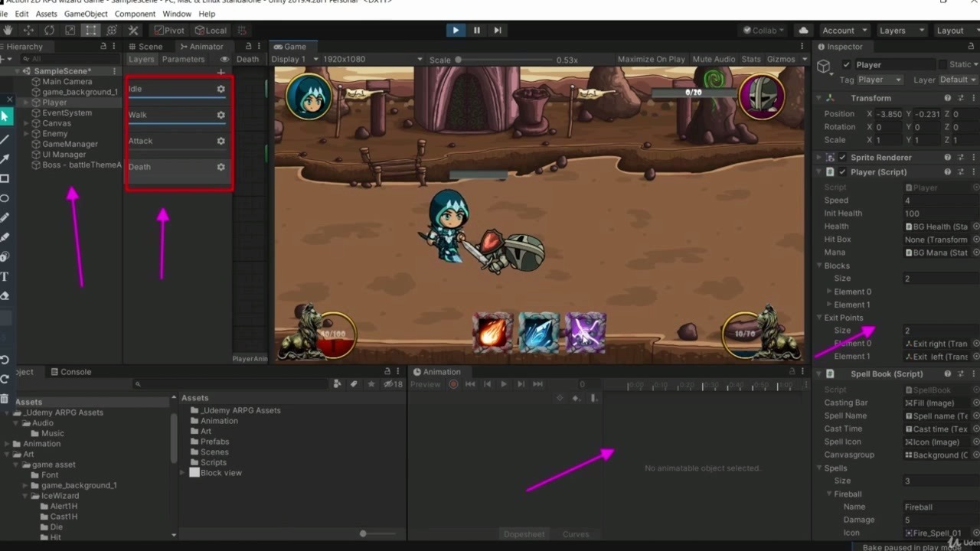Expand Sprite Renderer component foldout
The width and height of the screenshot is (980, 551).
pos(819,158)
